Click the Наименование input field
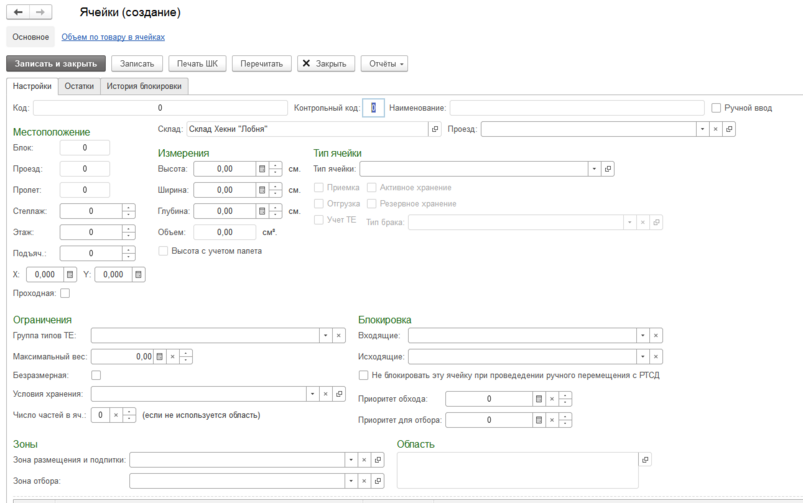803x503 pixels. tap(575, 108)
